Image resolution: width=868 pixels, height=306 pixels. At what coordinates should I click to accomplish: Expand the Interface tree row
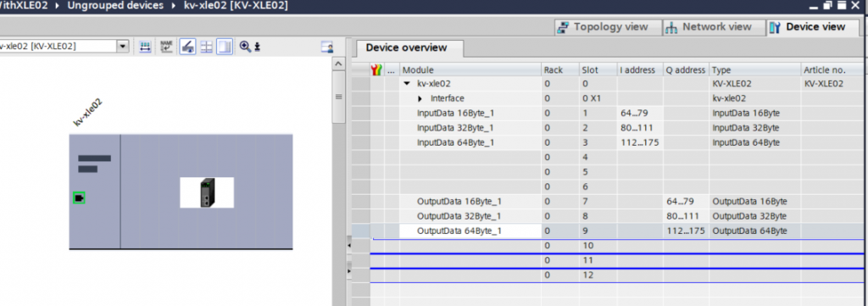(x=420, y=99)
